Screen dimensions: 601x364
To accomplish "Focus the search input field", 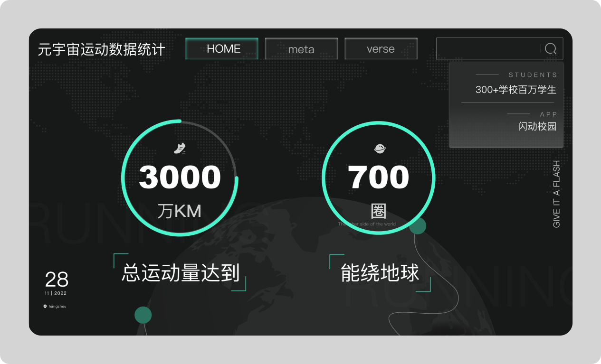I will tap(500, 48).
